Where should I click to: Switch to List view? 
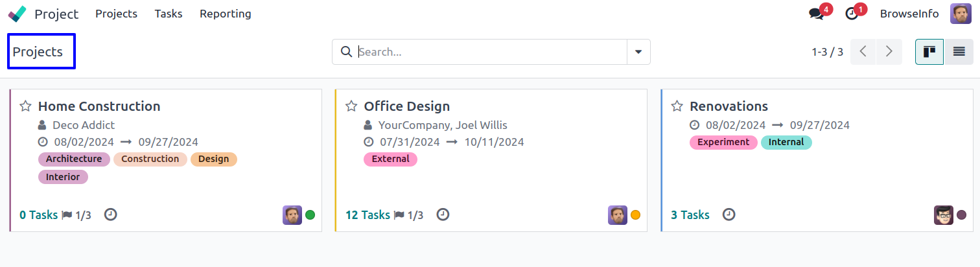point(959,52)
